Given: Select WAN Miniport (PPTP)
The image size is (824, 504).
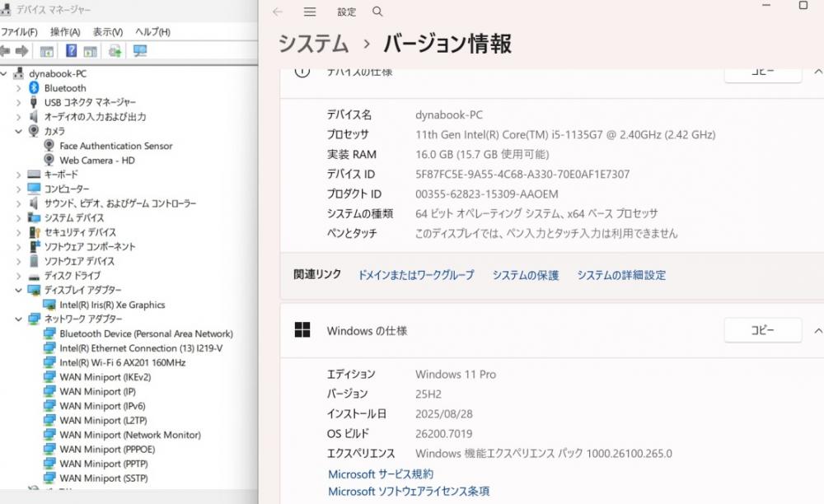Looking at the screenshot, I should pyautogui.click(x=104, y=464).
